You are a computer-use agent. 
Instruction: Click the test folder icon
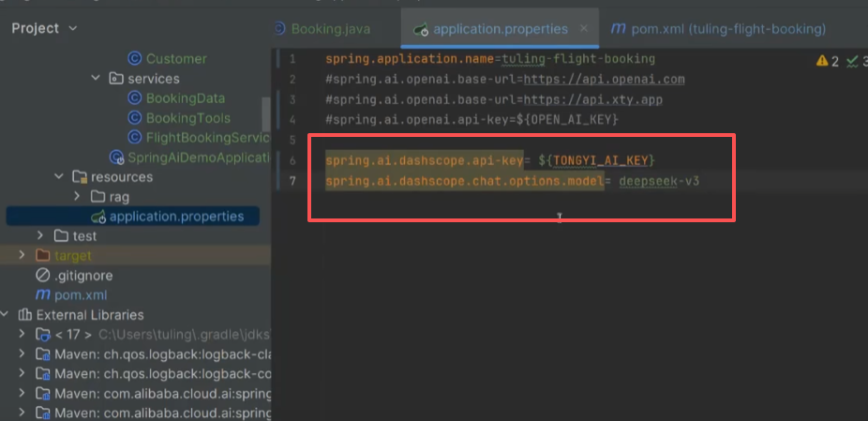pyautogui.click(x=62, y=236)
